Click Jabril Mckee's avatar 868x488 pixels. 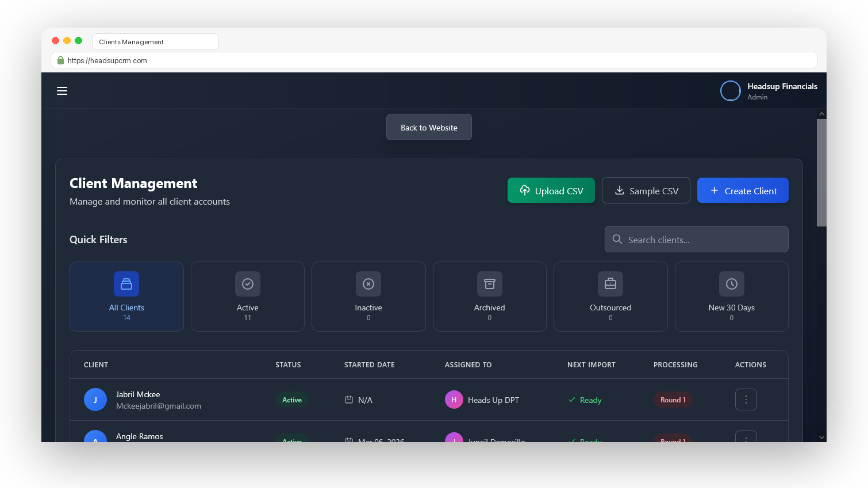point(95,399)
